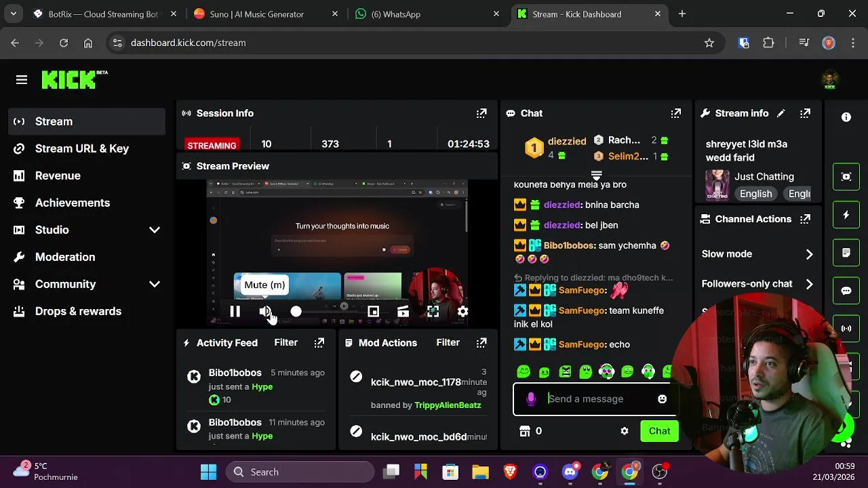The image size is (868, 488).
Task: Open the chat shop icon
Action: [524, 431]
